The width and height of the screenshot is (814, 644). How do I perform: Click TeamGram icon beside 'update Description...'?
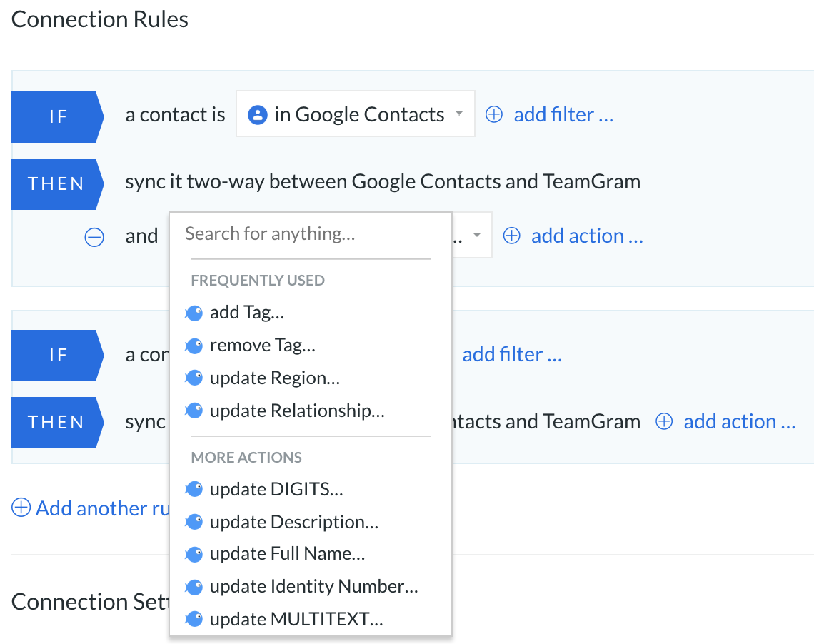194,521
